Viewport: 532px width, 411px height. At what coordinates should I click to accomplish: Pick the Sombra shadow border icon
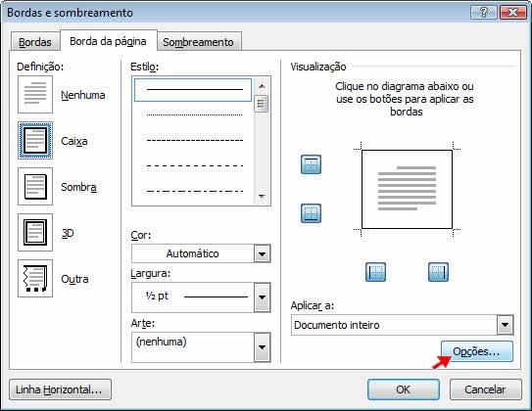click(35, 186)
